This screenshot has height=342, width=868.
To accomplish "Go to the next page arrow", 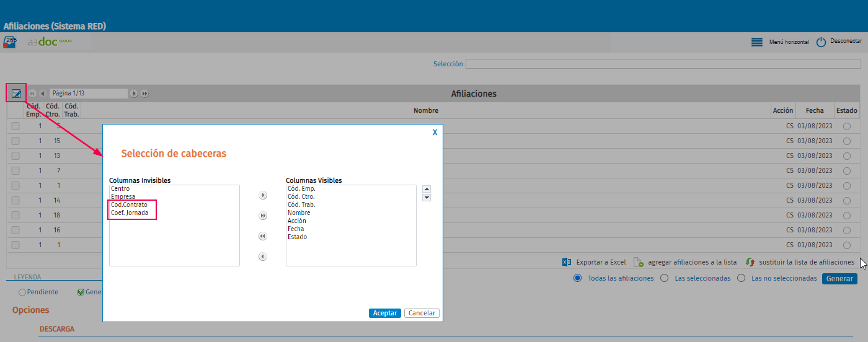I will [x=134, y=94].
